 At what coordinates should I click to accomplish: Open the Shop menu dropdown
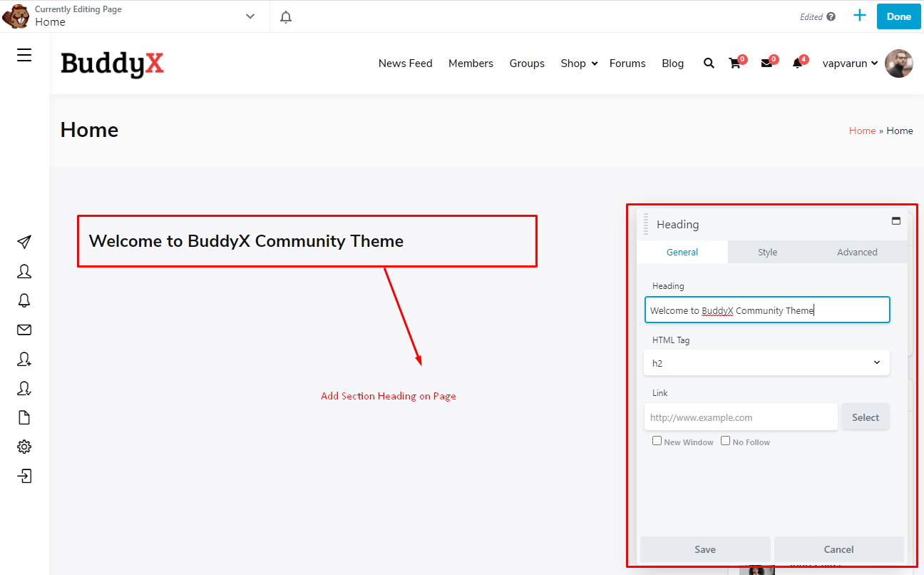[x=578, y=63]
